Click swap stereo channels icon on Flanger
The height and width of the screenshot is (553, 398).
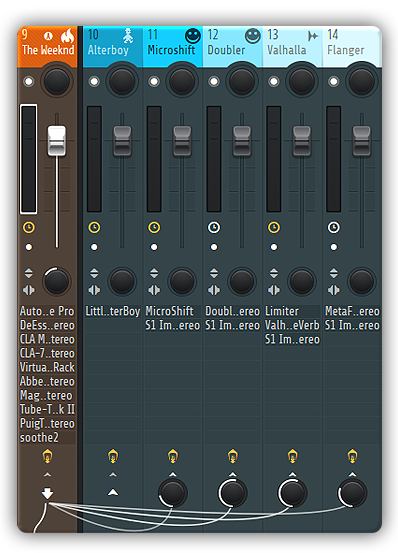coord(334,290)
